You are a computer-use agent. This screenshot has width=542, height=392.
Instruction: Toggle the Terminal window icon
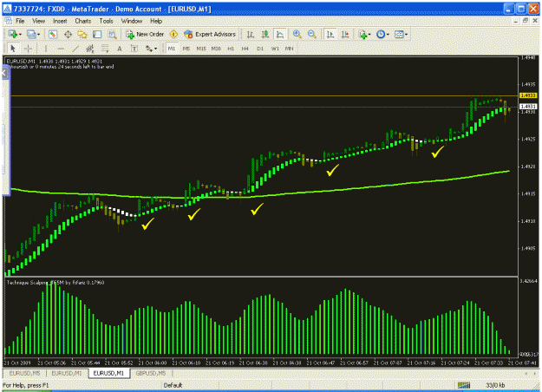point(97,34)
